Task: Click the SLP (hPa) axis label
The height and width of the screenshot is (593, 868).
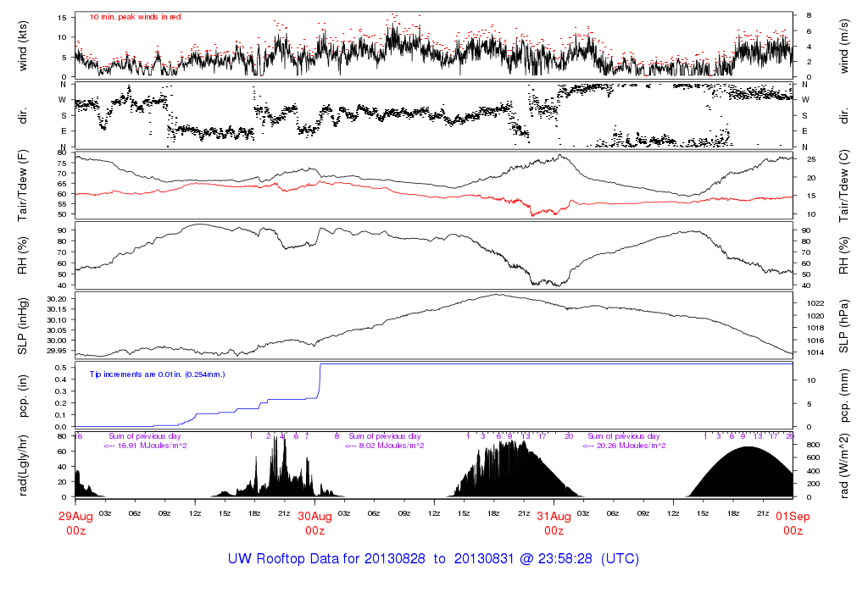Action: click(844, 325)
